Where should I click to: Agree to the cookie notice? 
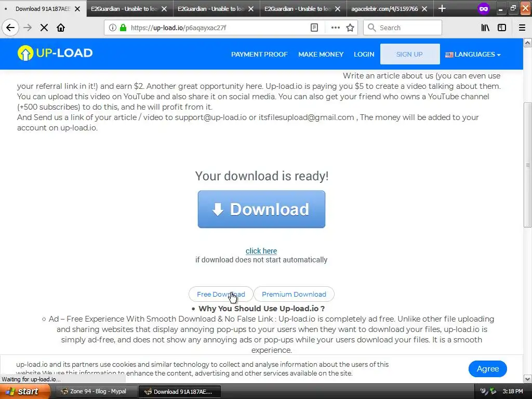(487, 368)
